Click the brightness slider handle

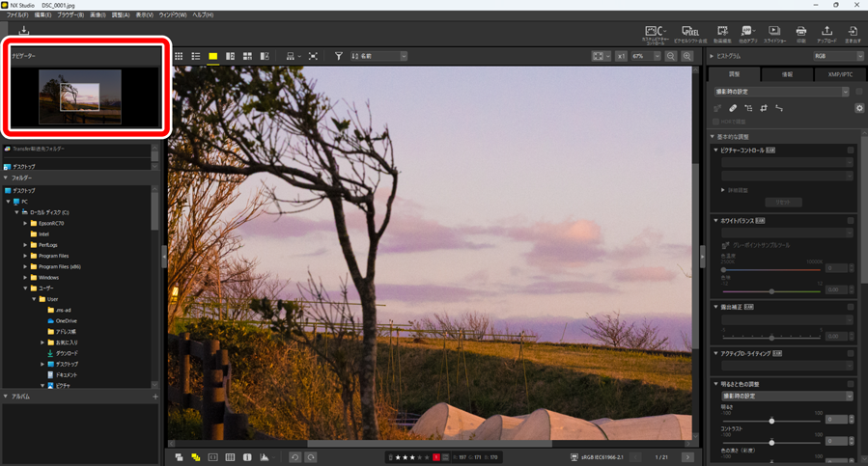(771, 421)
